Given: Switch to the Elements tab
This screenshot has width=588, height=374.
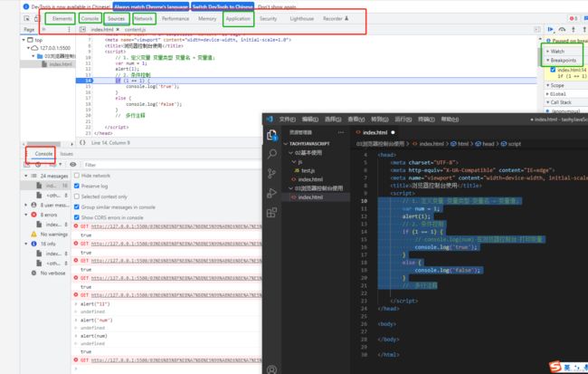Looking at the screenshot, I should coord(62,18).
